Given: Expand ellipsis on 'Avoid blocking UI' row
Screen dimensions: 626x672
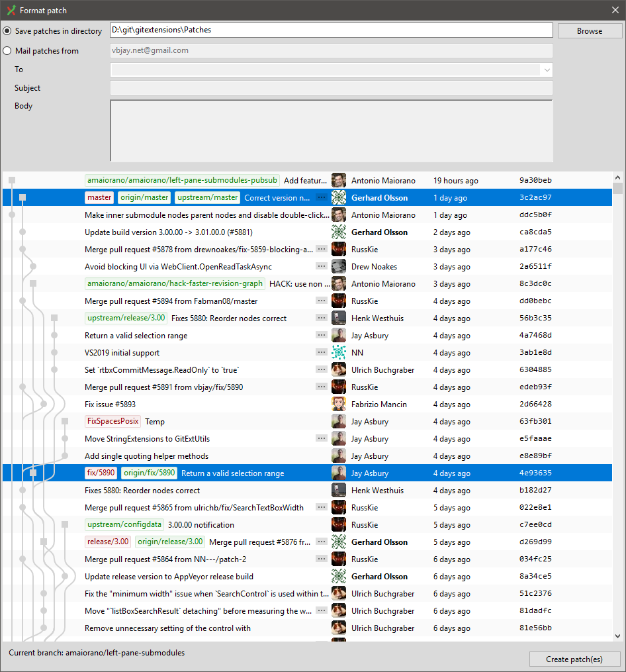Looking at the screenshot, I should click(x=322, y=266).
